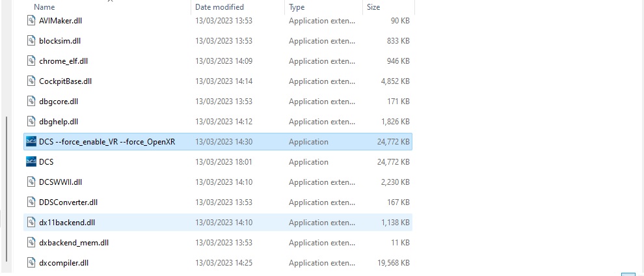Screen dimensions: 644x276
Task: Click Application type of the DCS --force_enable_VR row
Action: 308,142
